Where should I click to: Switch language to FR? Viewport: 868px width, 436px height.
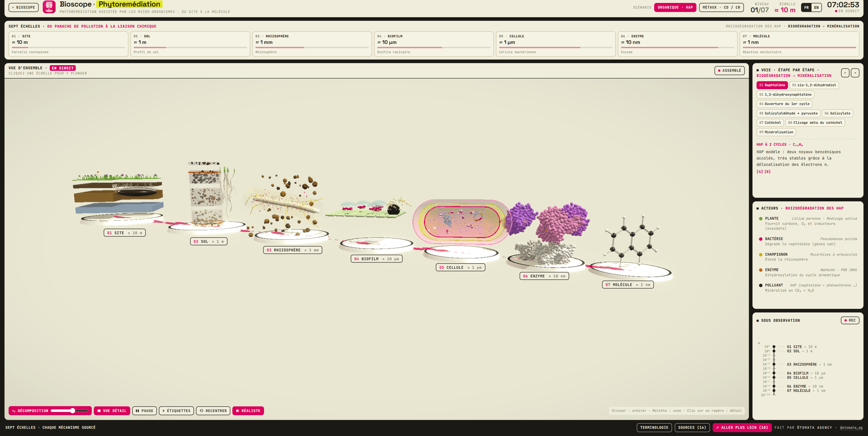806,7
